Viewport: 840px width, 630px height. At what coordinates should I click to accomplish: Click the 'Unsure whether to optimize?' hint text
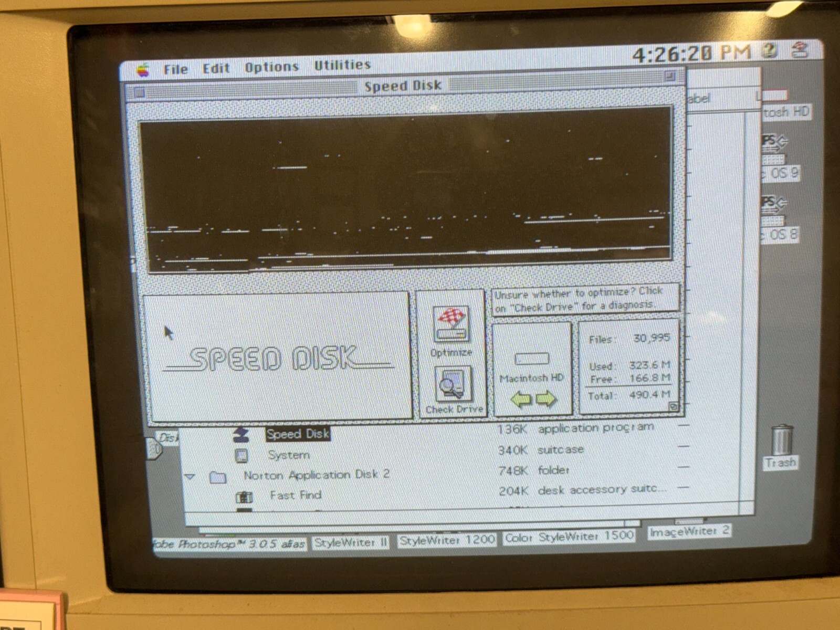(x=579, y=299)
